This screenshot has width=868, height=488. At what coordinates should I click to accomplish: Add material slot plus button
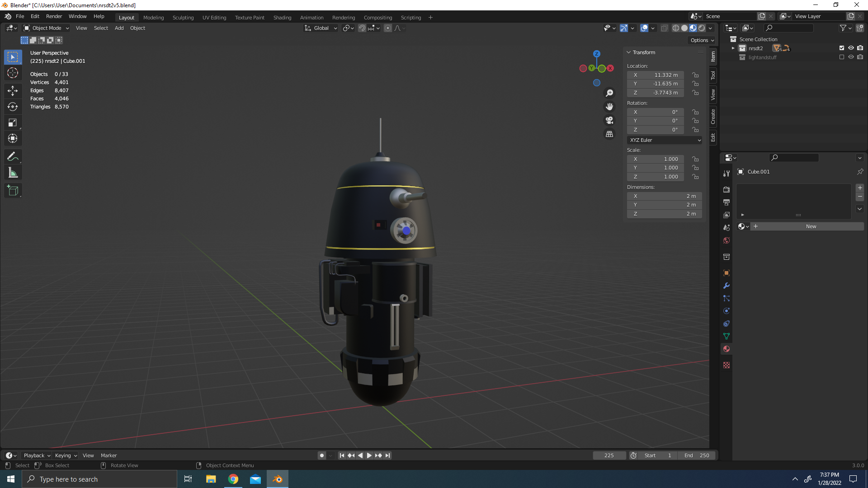click(x=860, y=188)
